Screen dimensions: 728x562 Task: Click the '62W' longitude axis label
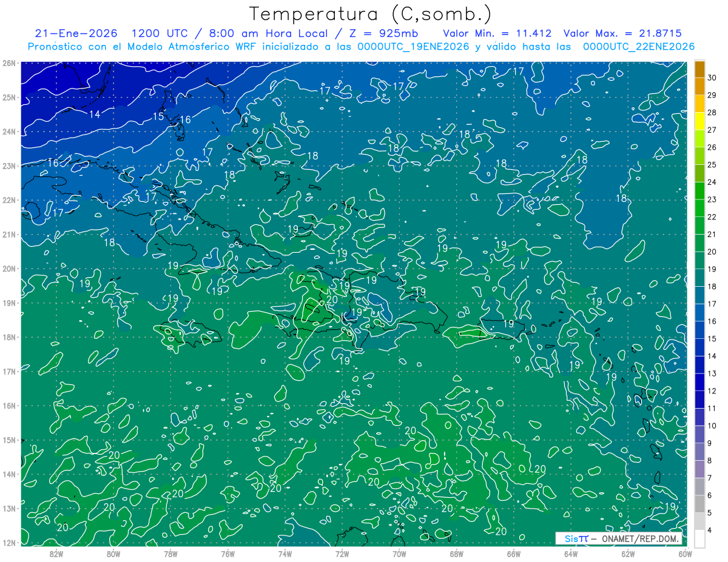pyautogui.click(x=628, y=554)
